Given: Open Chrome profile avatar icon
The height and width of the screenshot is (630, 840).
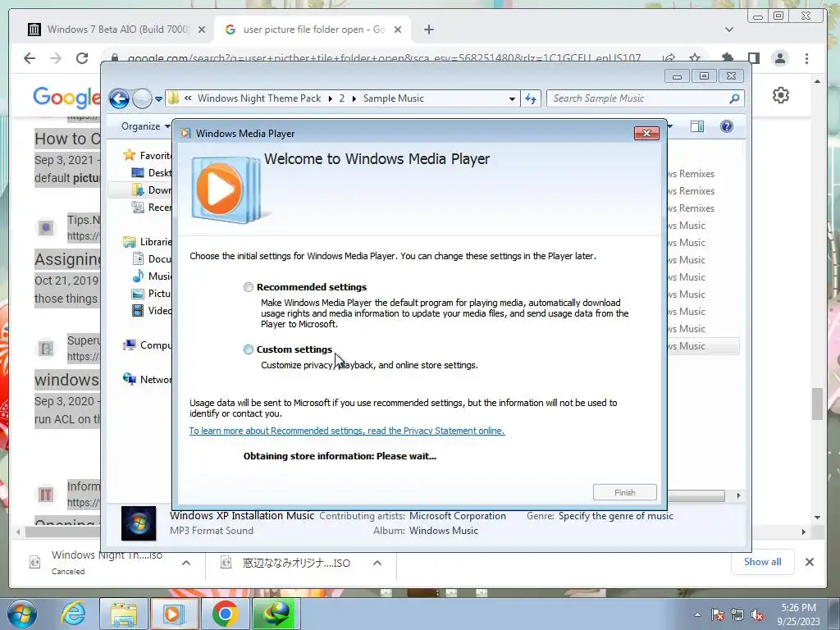Looking at the screenshot, I should pos(780,58).
